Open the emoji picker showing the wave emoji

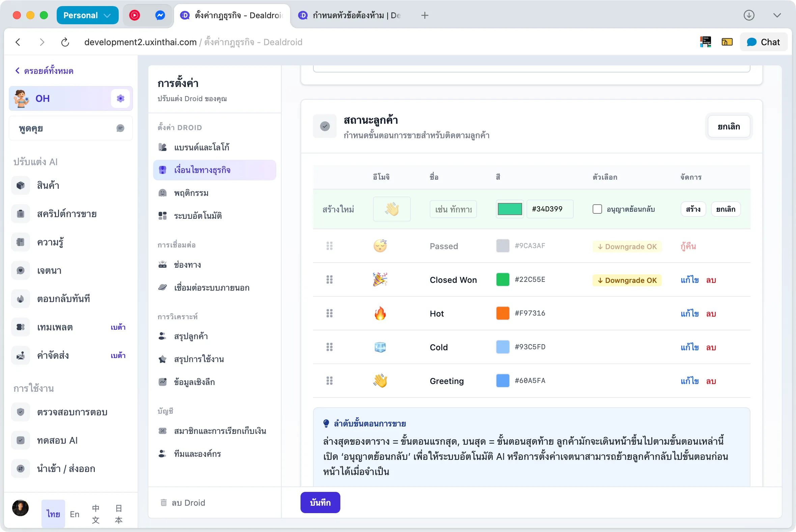pos(392,209)
